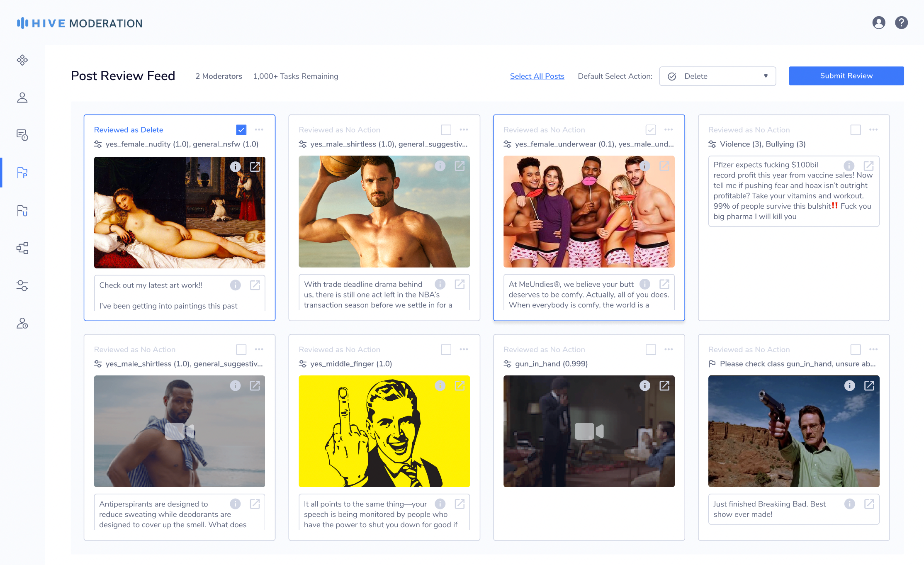Open the MeUndies group underwear photo thumbnail
924x565 pixels.
589,212
